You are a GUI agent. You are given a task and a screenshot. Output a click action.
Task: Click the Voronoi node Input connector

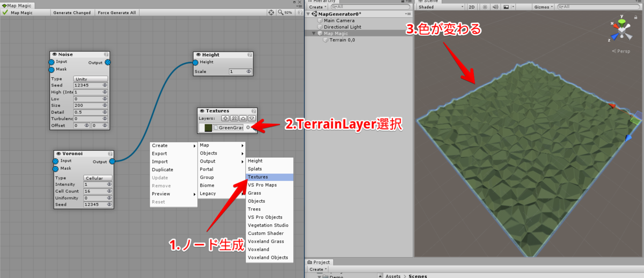(x=55, y=161)
